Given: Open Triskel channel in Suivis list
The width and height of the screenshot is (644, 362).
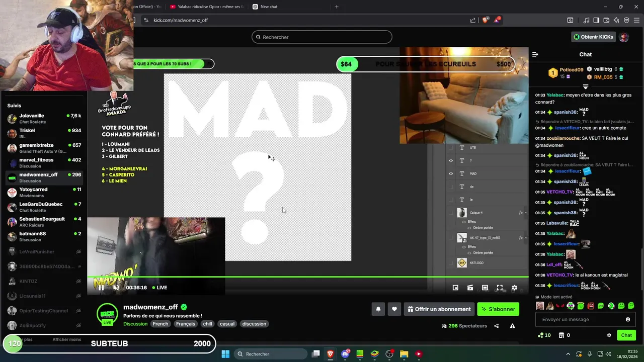Looking at the screenshot, I should 44,133.
